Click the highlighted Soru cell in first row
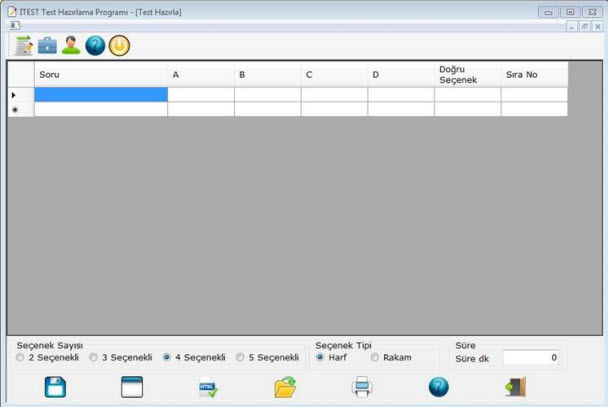Screen dimensions: 608x407 pos(100,95)
